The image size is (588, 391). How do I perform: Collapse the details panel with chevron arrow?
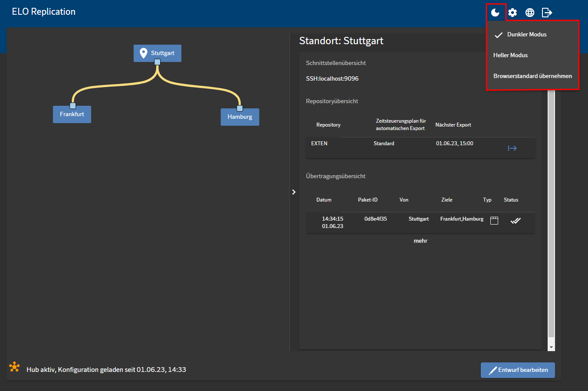click(x=294, y=192)
